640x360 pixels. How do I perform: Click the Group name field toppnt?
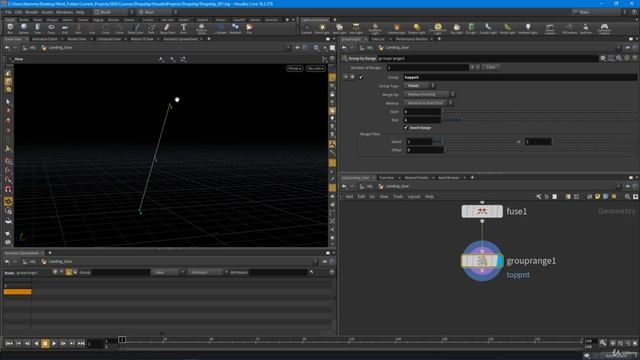[x=520, y=77]
